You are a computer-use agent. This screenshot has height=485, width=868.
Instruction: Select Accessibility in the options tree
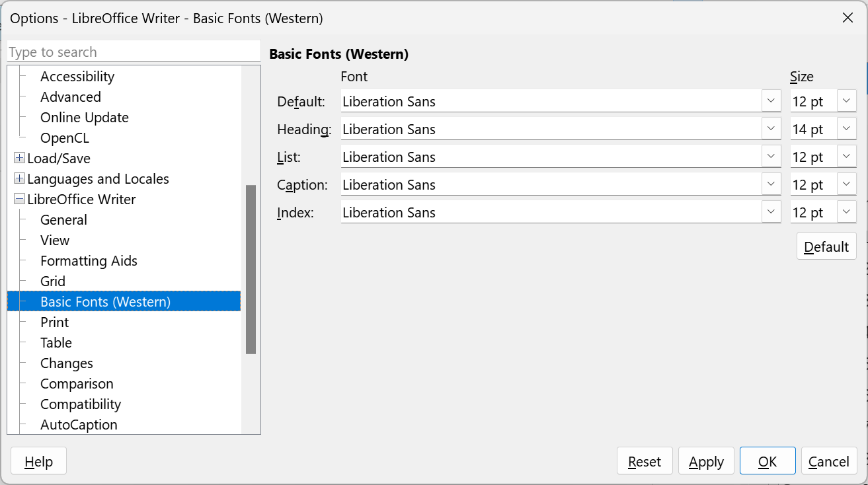point(77,77)
